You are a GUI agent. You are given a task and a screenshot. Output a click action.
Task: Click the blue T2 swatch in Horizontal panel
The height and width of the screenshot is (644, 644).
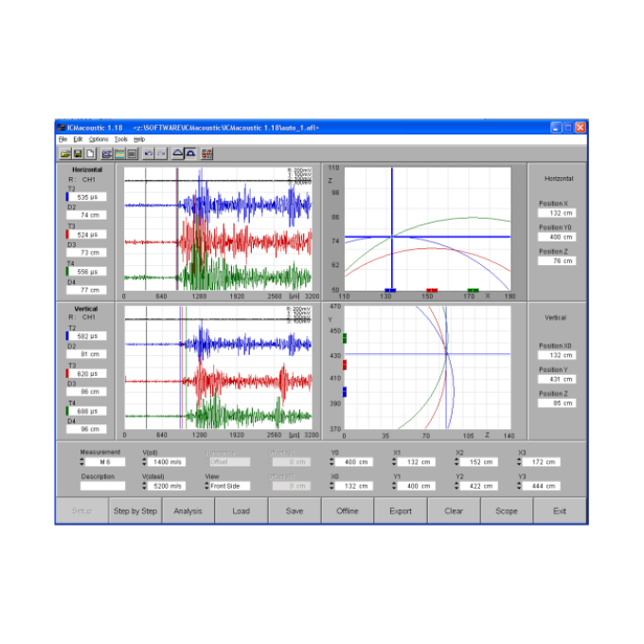click(x=67, y=198)
